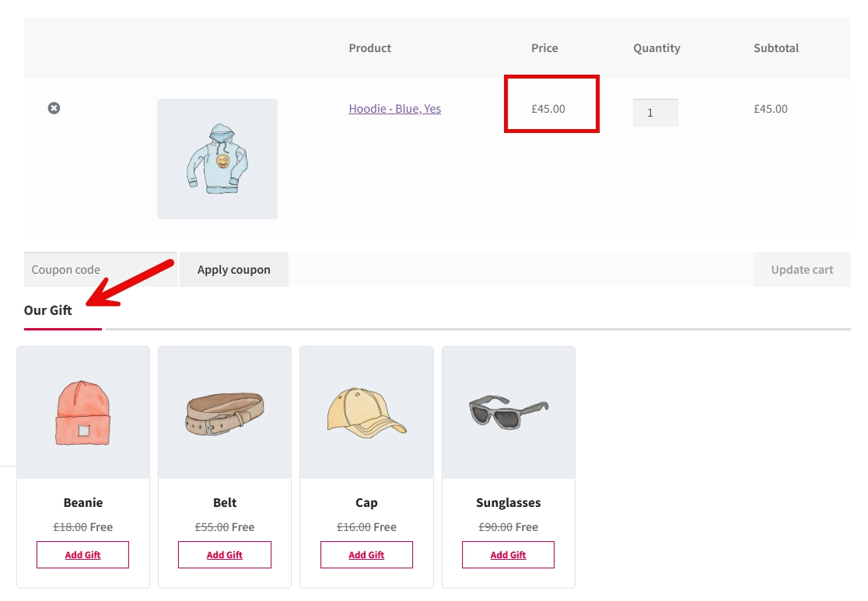Click the £90.00 Free price text
The height and width of the screenshot is (601, 868).
pos(508,527)
